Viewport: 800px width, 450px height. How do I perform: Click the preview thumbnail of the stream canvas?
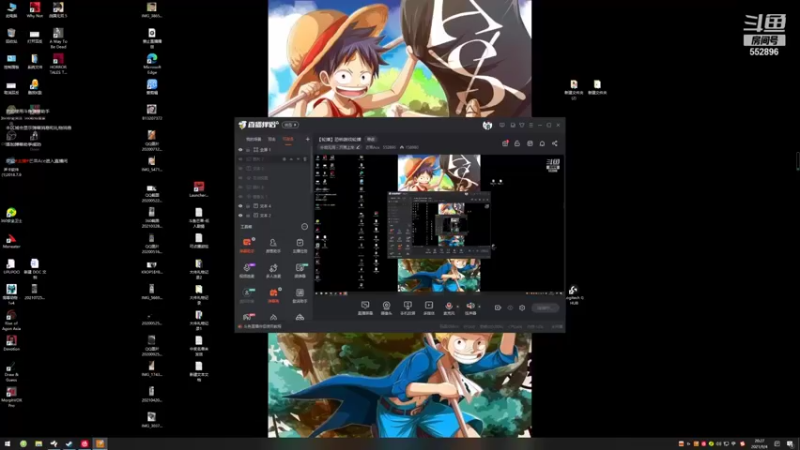click(x=439, y=223)
